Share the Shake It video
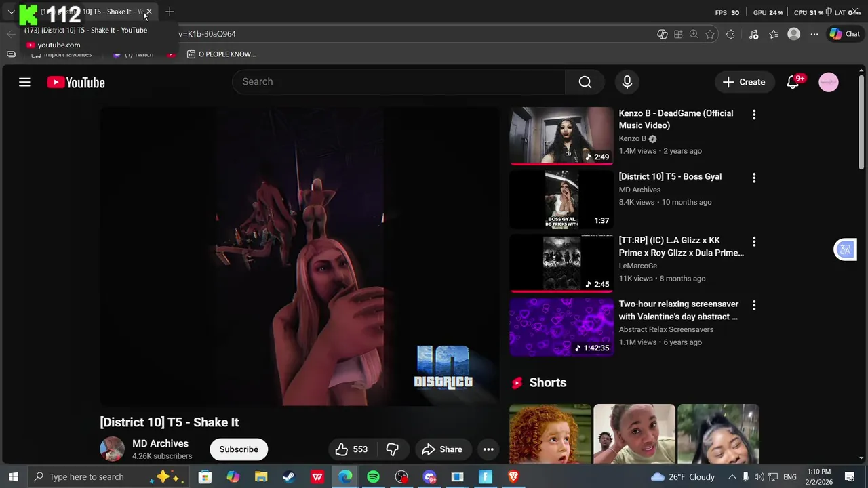 [442, 449]
